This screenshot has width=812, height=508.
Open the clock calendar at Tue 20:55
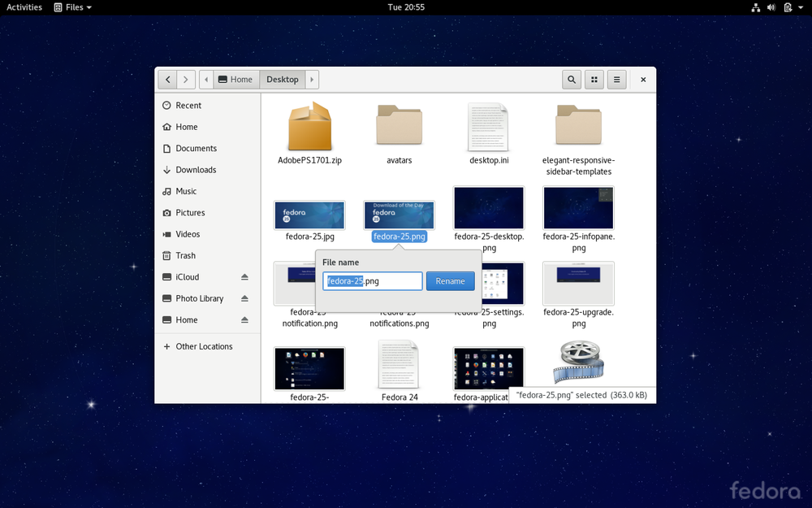click(406, 7)
